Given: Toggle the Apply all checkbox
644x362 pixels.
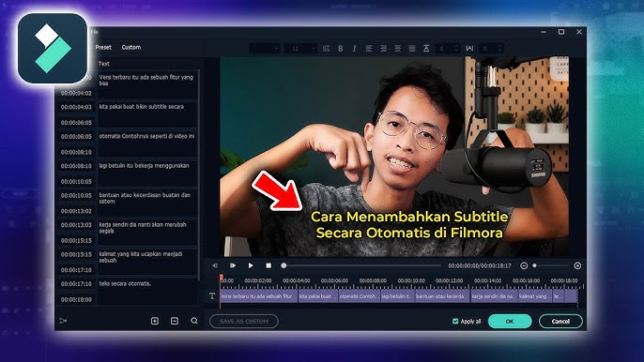Looking at the screenshot, I should point(455,322).
